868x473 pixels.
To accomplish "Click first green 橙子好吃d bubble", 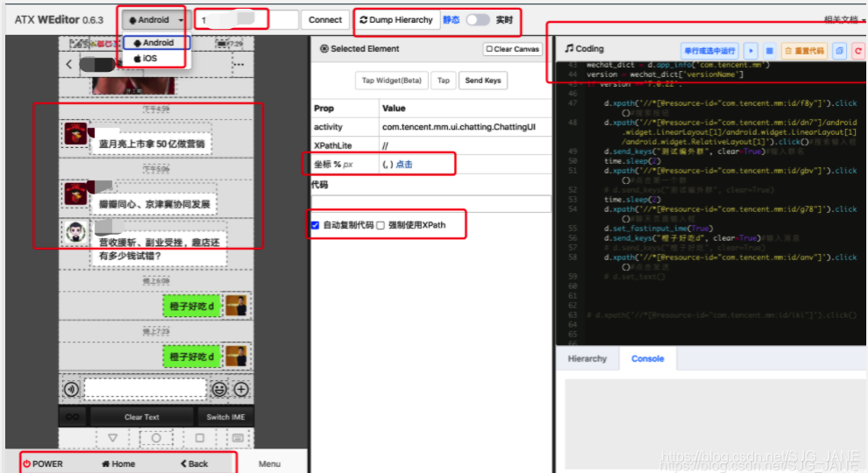I will coord(191,306).
